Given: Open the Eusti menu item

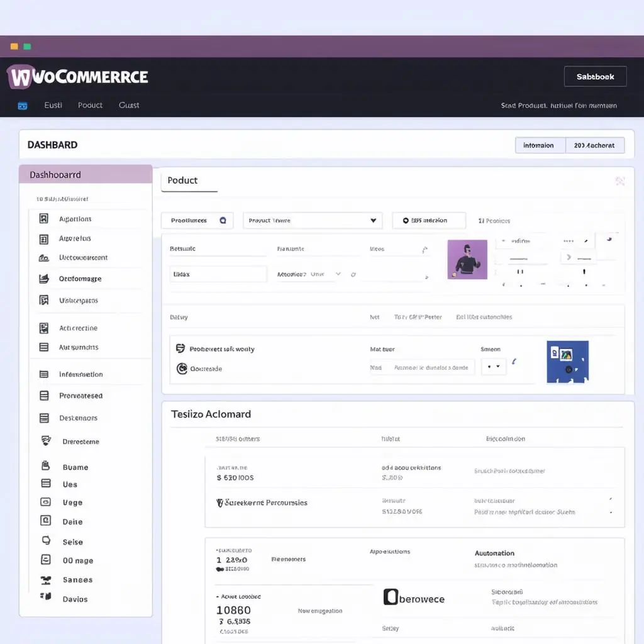Looking at the screenshot, I should point(53,105).
